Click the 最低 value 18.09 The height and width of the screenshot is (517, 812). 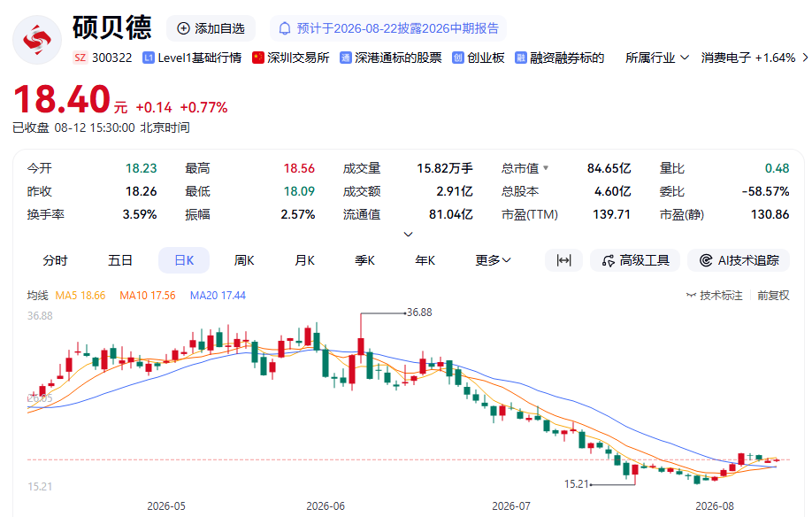click(299, 191)
